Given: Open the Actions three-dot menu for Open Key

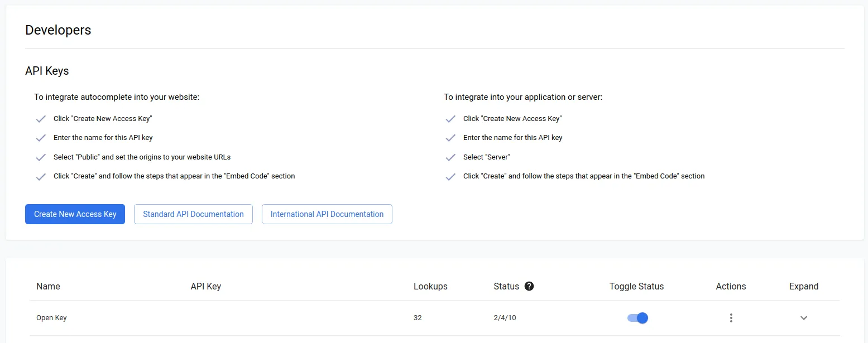Looking at the screenshot, I should 731,317.
